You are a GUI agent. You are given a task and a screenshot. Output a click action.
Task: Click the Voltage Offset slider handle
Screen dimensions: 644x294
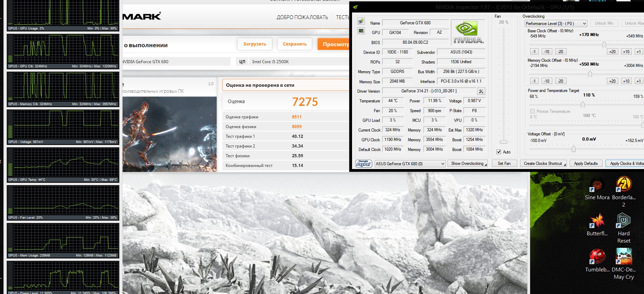574,149
